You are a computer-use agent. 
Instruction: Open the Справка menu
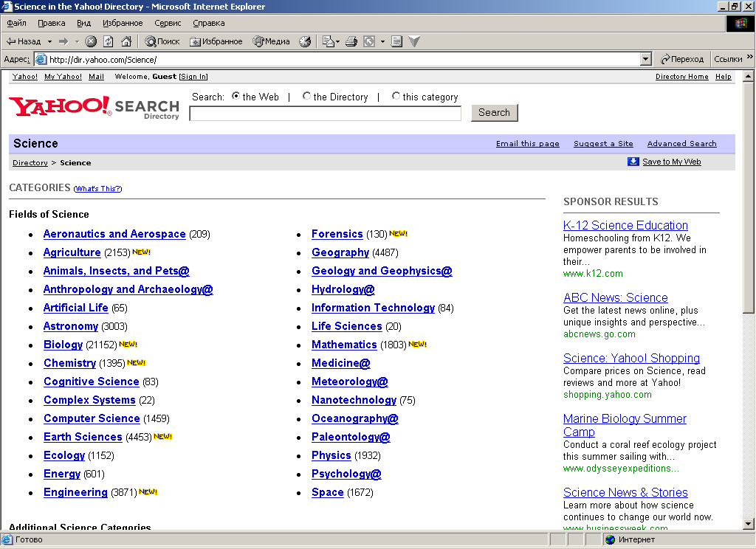pyautogui.click(x=209, y=23)
